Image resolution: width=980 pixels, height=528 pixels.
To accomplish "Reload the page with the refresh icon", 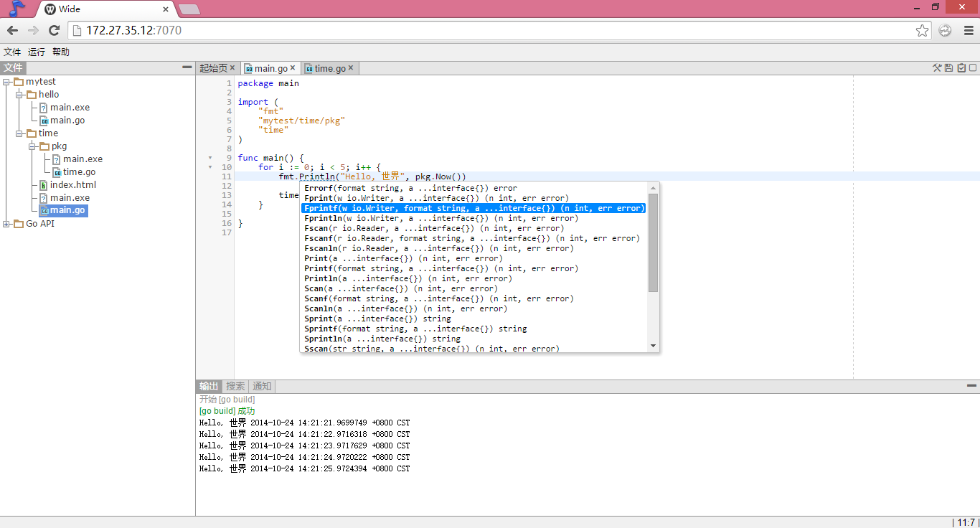I will click(x=54, y=30).
